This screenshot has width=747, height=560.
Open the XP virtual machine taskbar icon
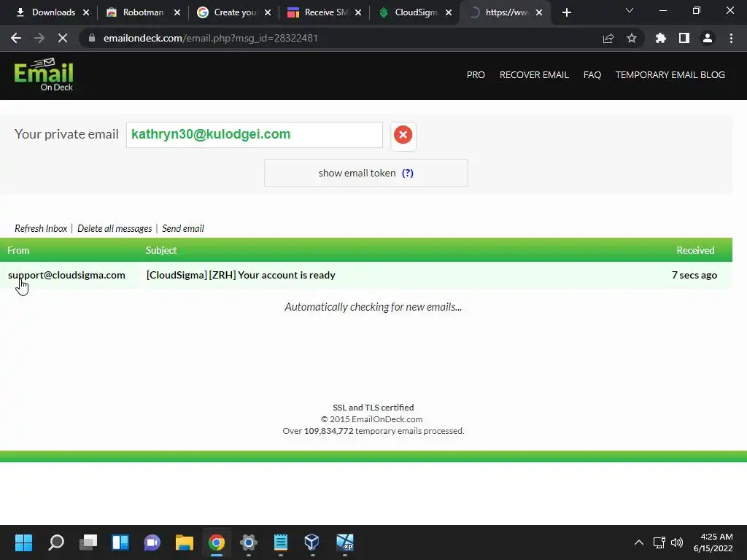344,542
